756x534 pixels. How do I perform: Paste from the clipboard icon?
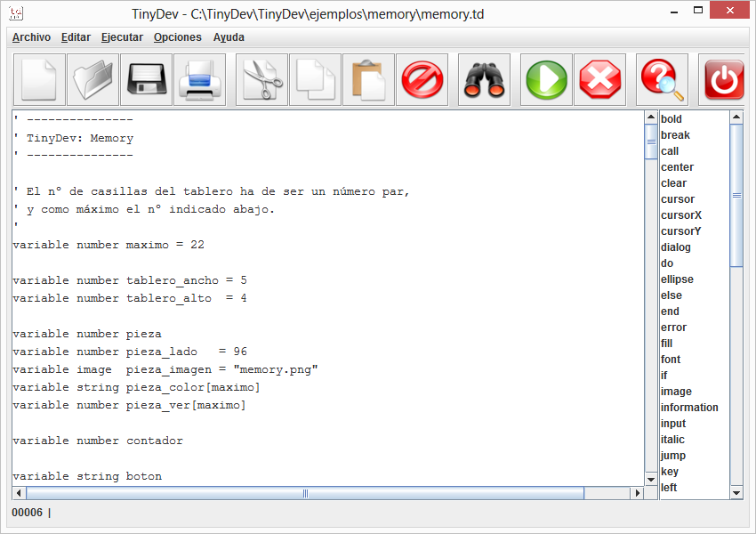click(368, 79)
